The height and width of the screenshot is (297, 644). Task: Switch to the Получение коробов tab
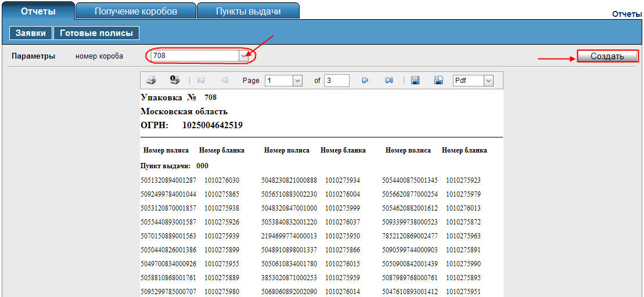point(136,11)
